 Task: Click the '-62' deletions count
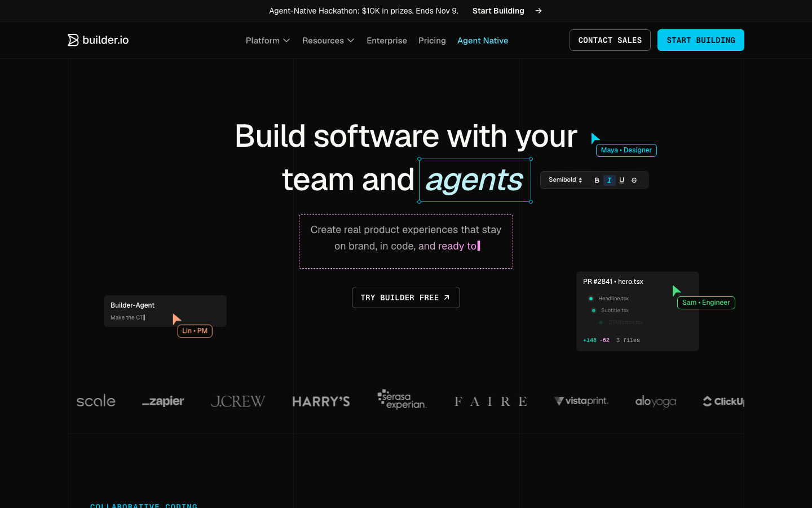point(604,340)
